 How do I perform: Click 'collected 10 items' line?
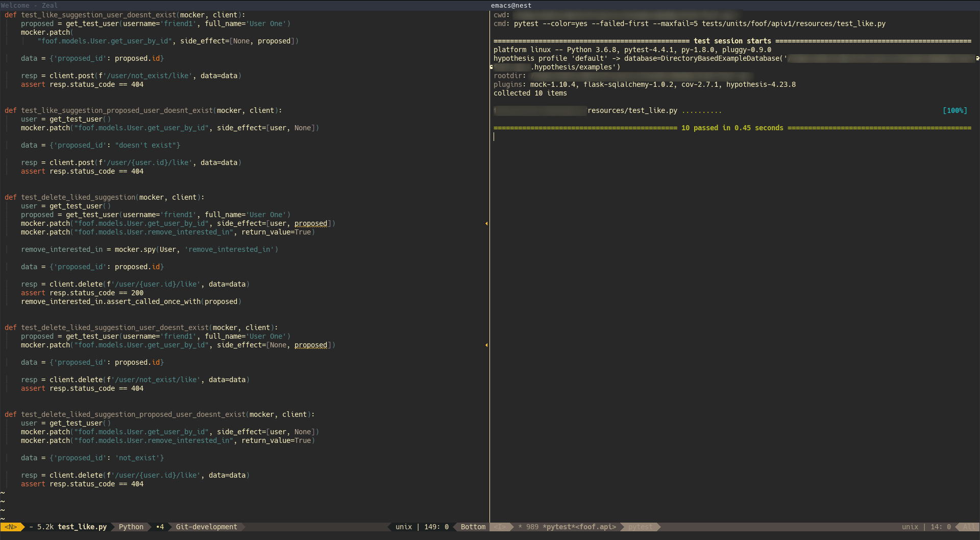pyautogui.click(x=530, y=93)
